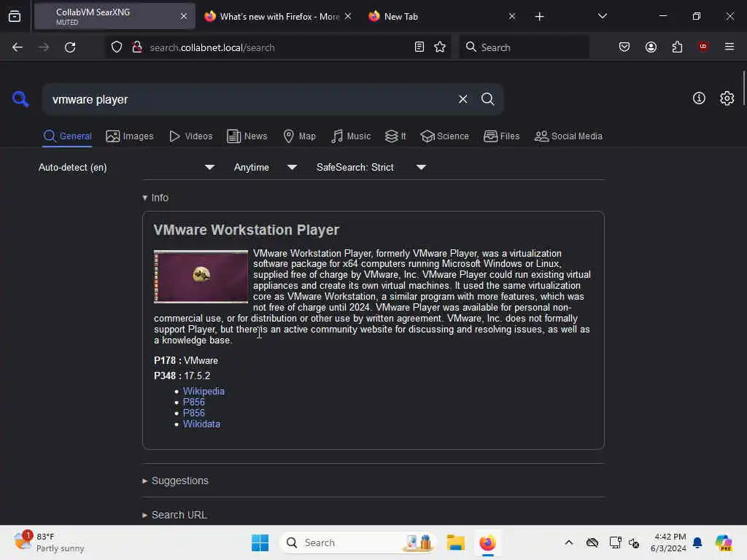
Task: Switch to the Science category
Action: coord(444,136)
